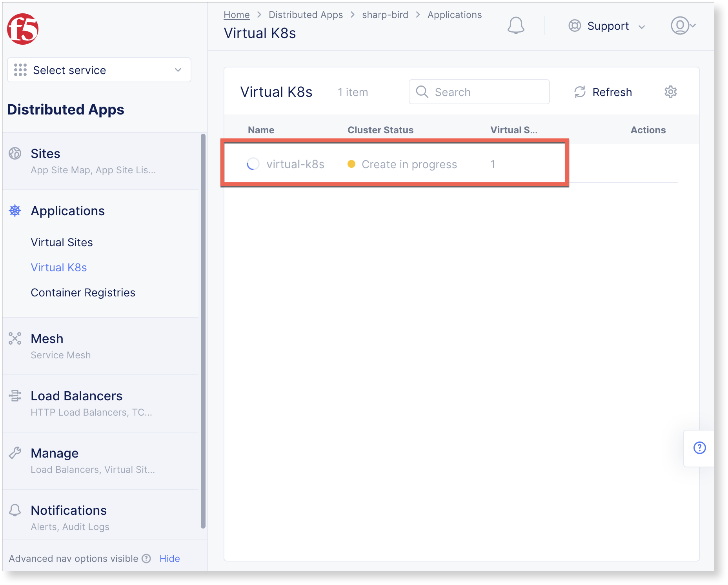Open the Applications menu section
The height and width of the screenshot is (585, 728).
(67, 211)
